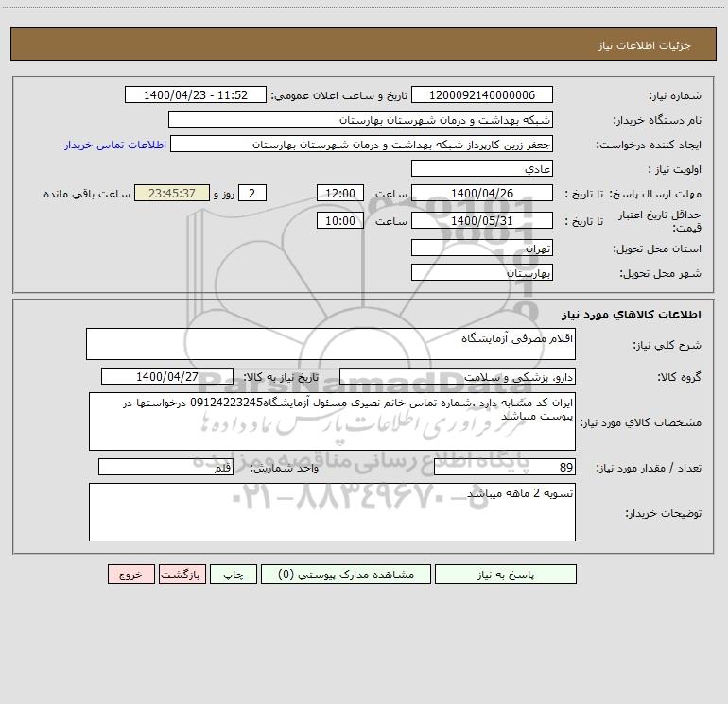Click the تعداد / مقدار مورد نیاز label
The width and height of the screenshot is (728, 704).
click(x=649, y=469)
